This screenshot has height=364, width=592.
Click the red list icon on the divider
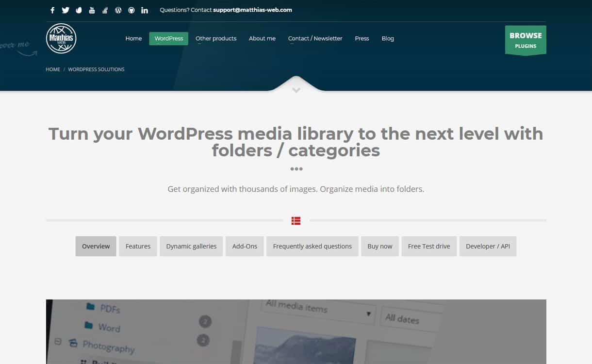(x=296, y=221)
